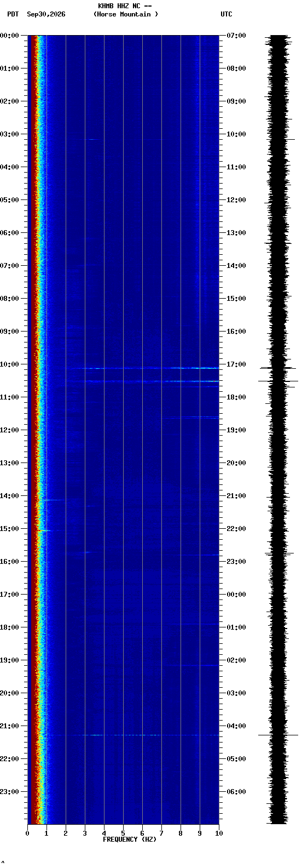This screenshot has height=868, width=302.
Task: Click the 03:00 PDT time label
Action: click(9, 134)
